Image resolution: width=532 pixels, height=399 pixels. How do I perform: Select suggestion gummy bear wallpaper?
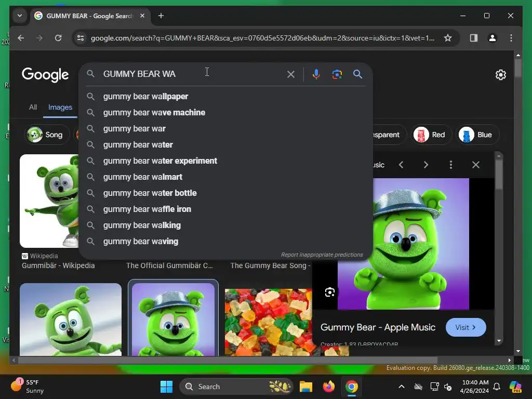click(225, 96)
